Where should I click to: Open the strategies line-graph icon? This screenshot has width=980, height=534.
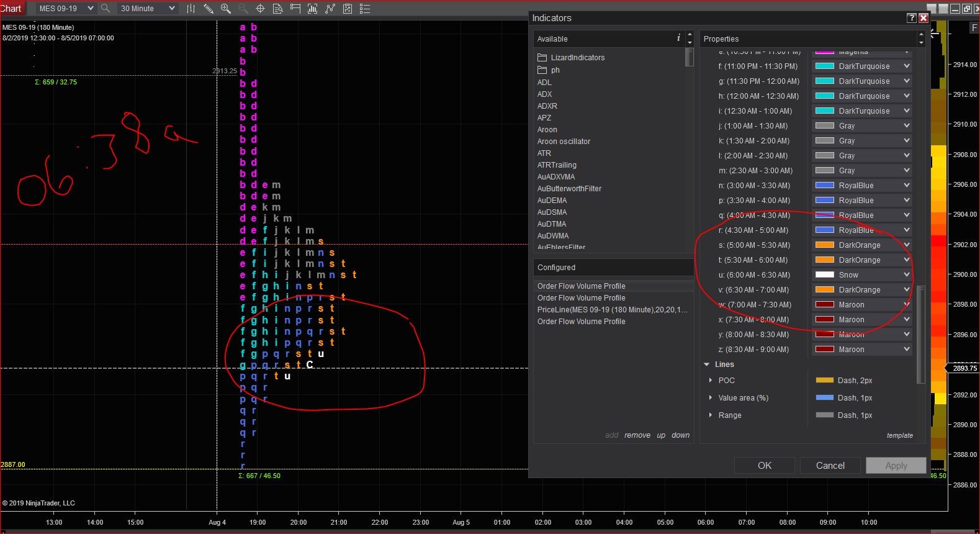coord(330,9)
